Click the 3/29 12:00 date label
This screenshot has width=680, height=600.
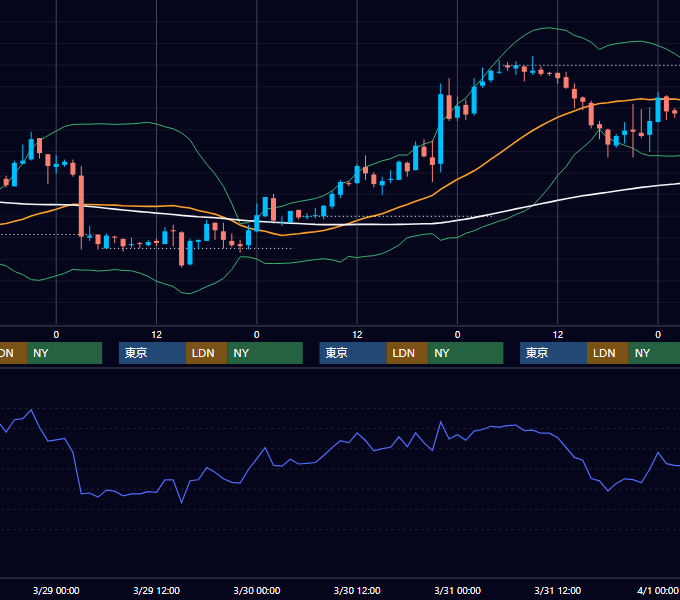pyautogui.click(x=156, y=590)
